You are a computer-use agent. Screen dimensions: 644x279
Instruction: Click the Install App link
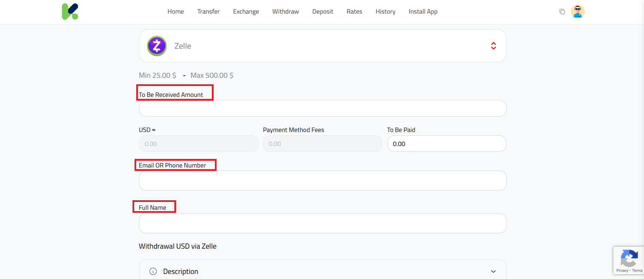click(x=423, y=12)
